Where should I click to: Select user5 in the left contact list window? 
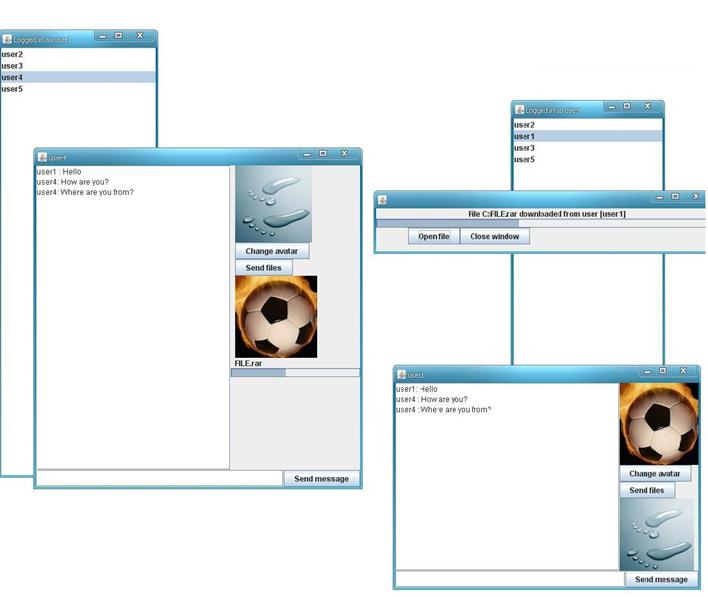[x=12, y=89]
